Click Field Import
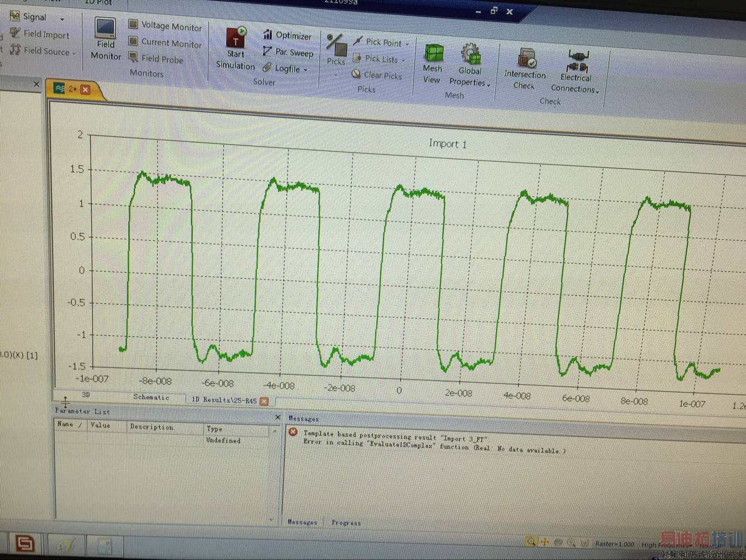Viewport: 746px width, 560px height. pos(40,34)
